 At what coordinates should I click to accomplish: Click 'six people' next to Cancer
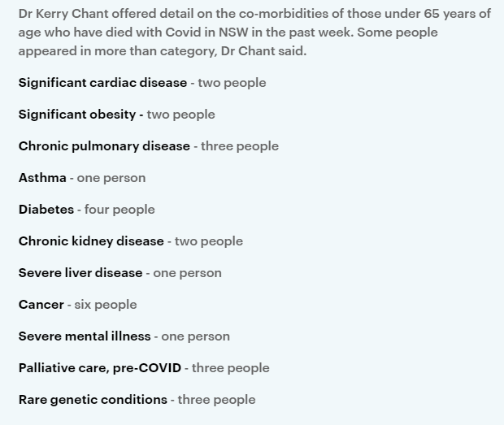coord(106,305)
